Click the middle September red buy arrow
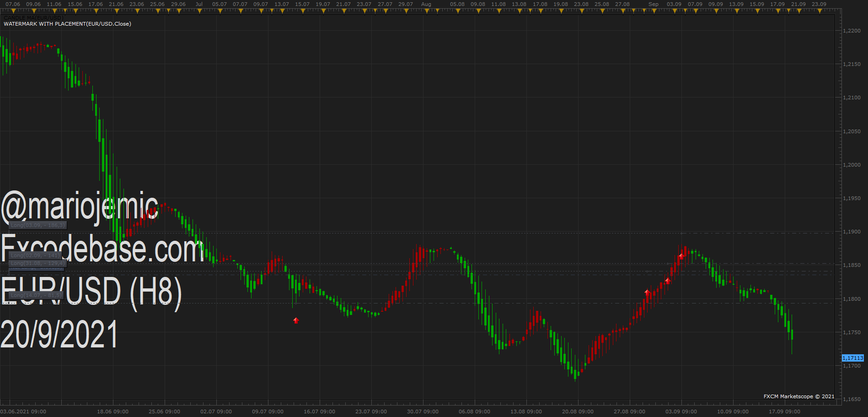 click(668, 280)
